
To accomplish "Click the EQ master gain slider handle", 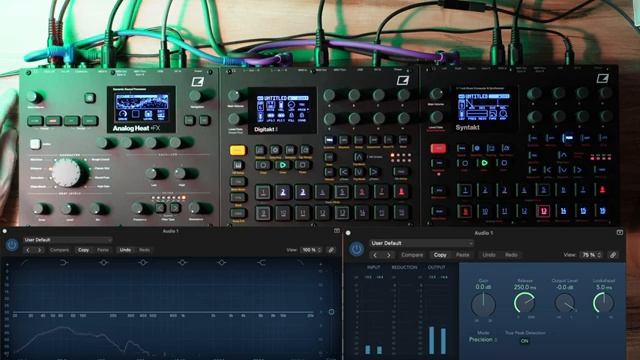I will pyautogui.click(x=331, y=312).
